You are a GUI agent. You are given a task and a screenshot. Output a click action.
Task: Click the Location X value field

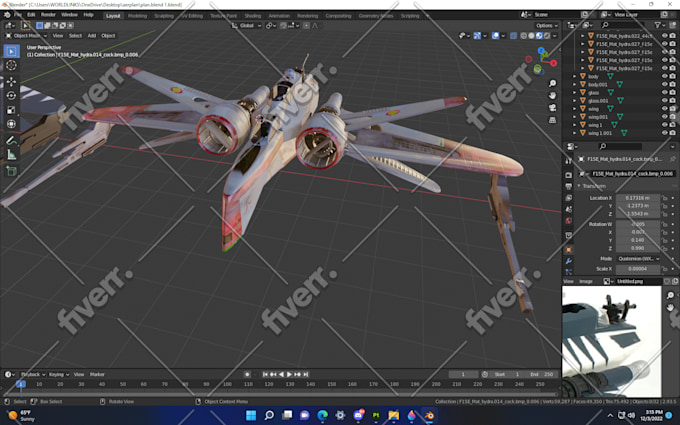click(638, 198)
